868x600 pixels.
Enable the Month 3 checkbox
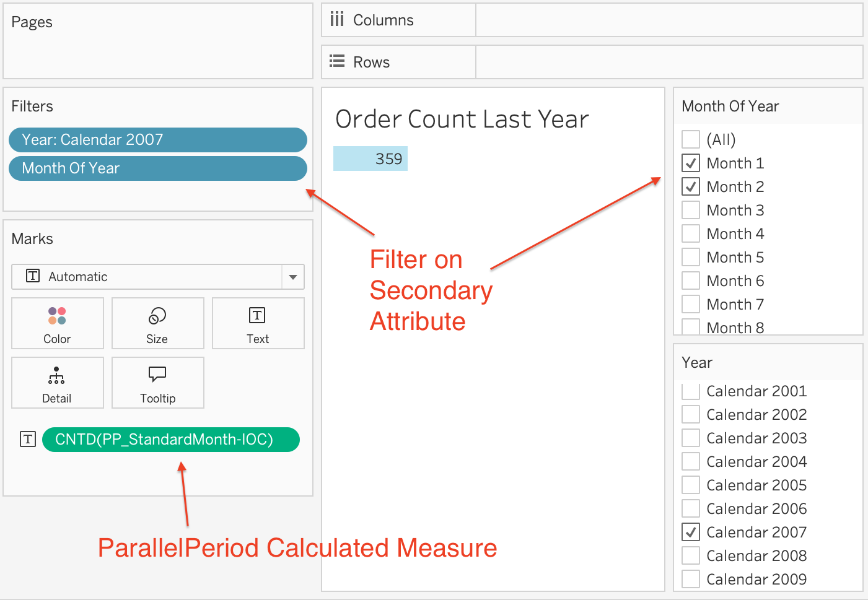[x=691, y=210]
